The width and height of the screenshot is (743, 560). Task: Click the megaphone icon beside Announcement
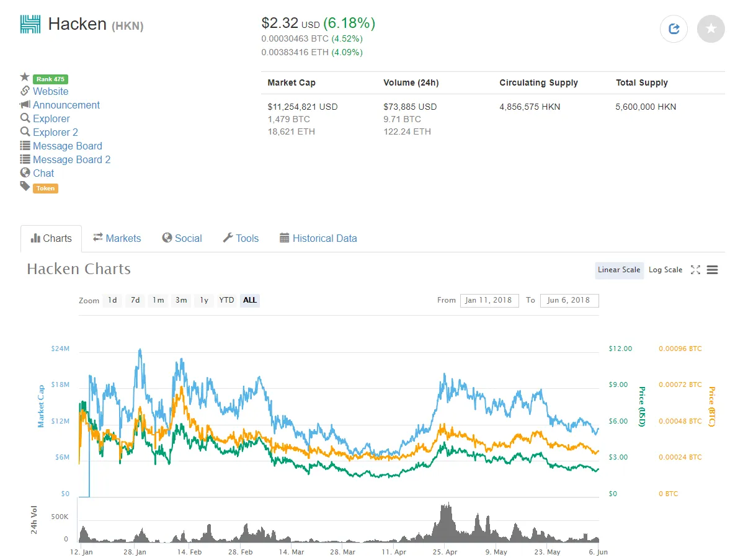[x=25, y=104]
